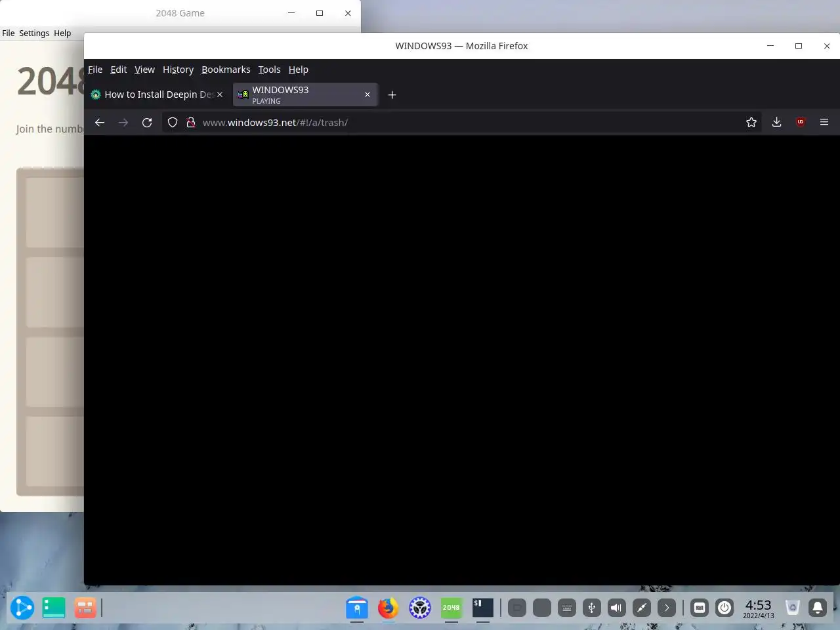
Task: Open the power button in the dock
Action: (724, 608)
